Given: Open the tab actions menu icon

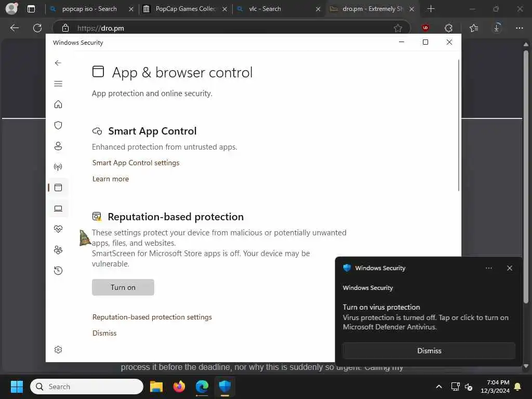Looking at the screenshot, I should pyautogui.click(x=31, y=9).
